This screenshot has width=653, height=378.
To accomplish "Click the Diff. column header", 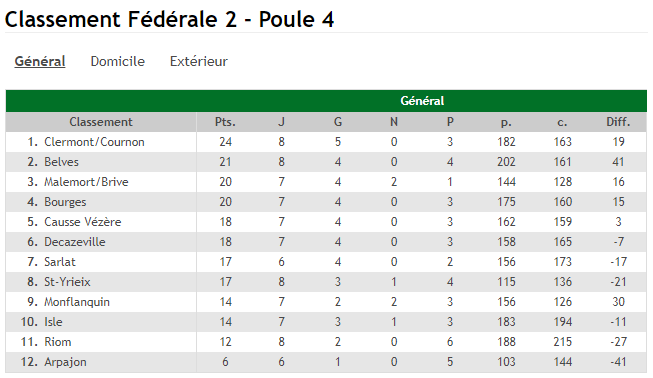I will point(618,122).
